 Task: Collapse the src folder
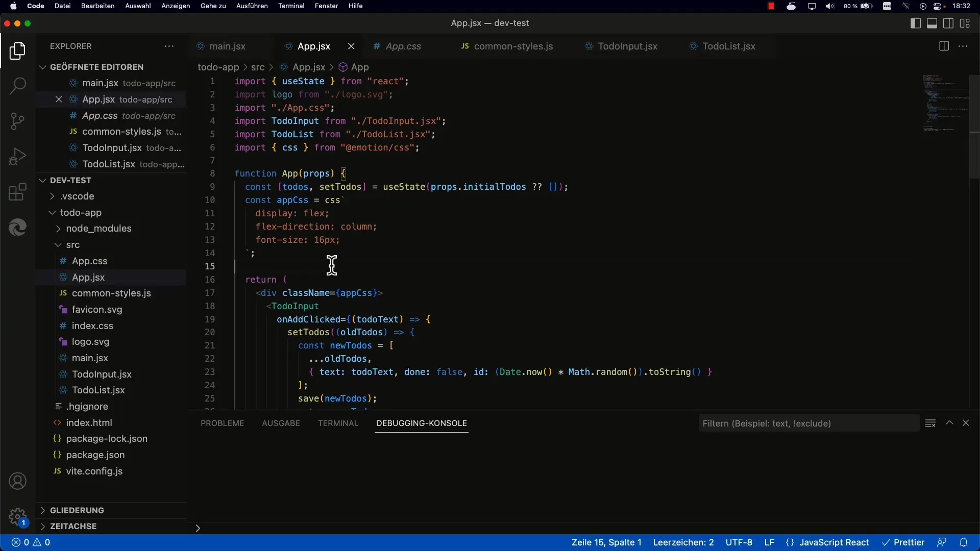(x=73, y=244)
